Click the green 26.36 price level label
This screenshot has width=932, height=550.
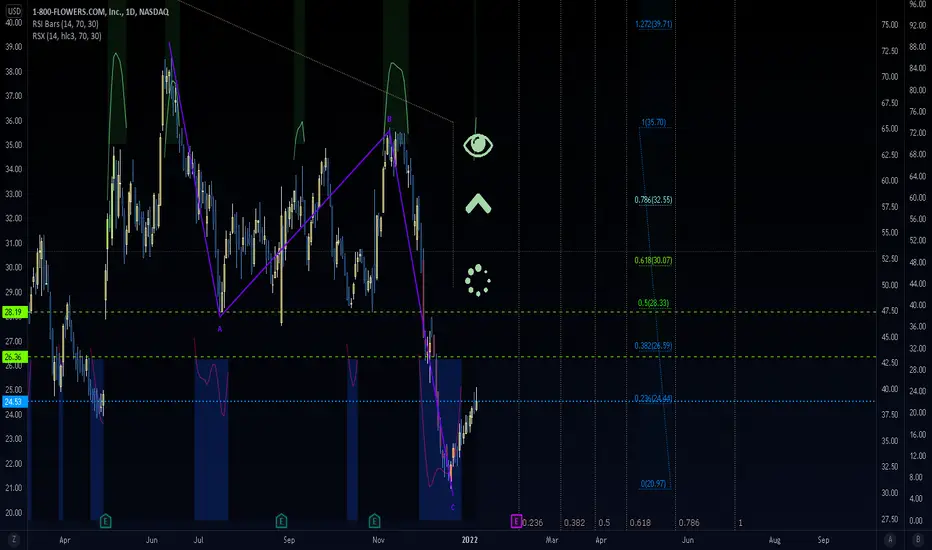coord(14,357)
